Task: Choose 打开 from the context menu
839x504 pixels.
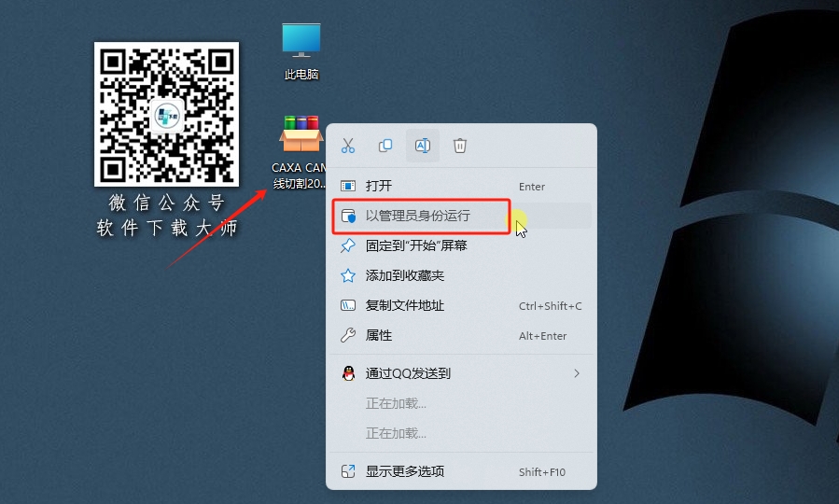Action: [x=461, y=186]
